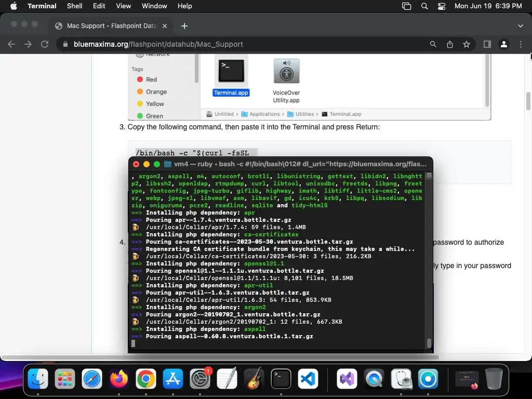
Task: Click the page horizontal scrollbar
Action: 220,357
